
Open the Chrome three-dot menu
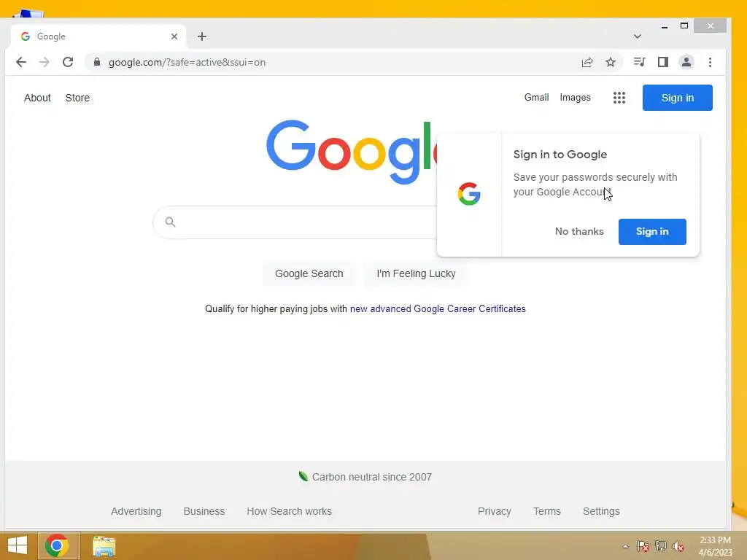[710, 62]
